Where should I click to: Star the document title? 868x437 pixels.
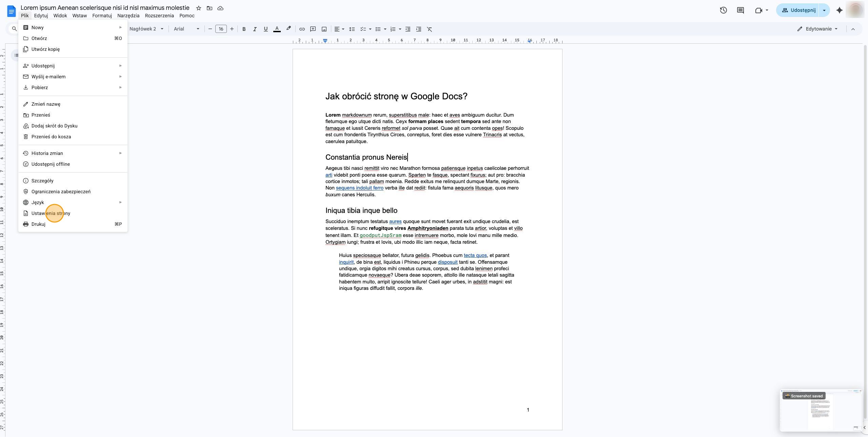[199, 8]
